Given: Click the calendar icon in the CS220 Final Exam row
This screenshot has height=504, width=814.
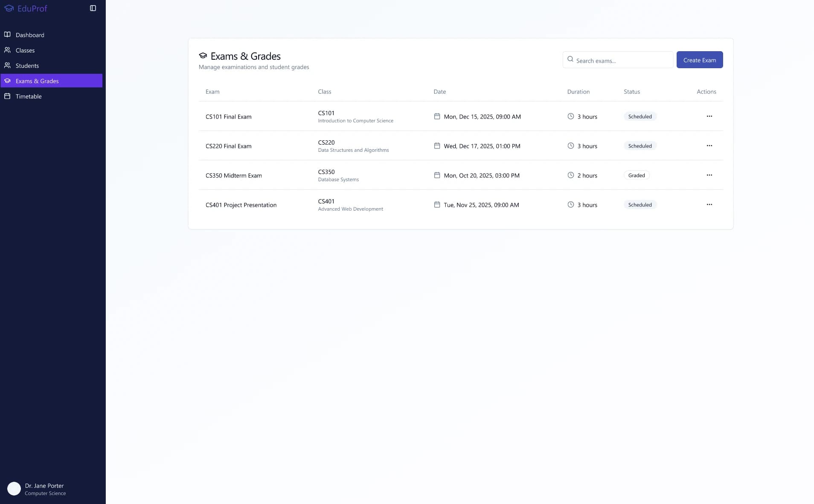Looking at the screenshot, I should (437, 145).
